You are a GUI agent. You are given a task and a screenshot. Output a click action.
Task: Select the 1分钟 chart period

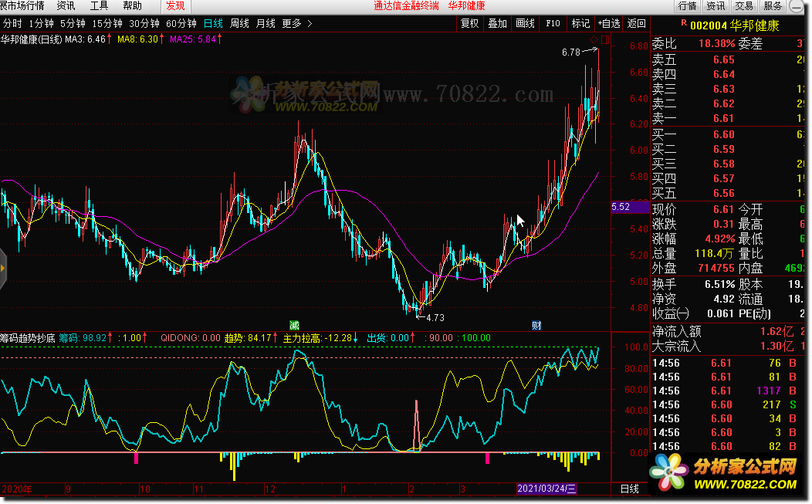point(42,24)
